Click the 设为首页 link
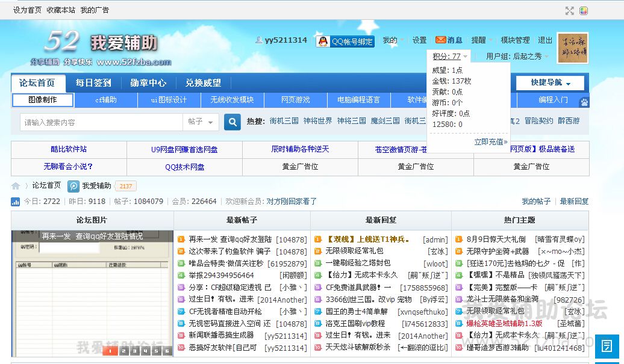 point(27,10)
